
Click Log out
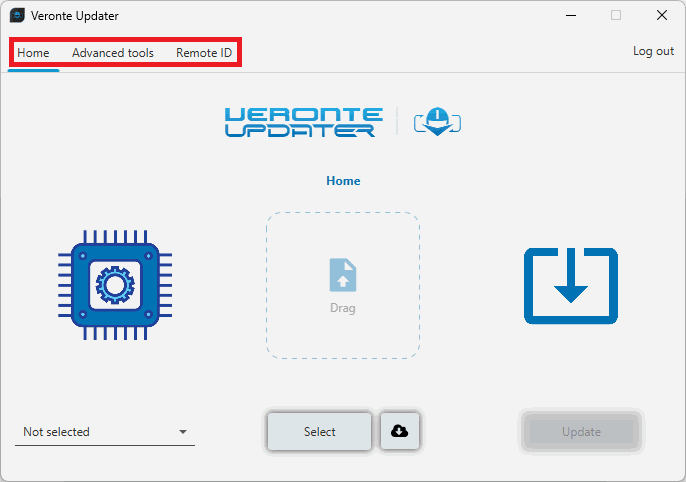coord(653,51)
